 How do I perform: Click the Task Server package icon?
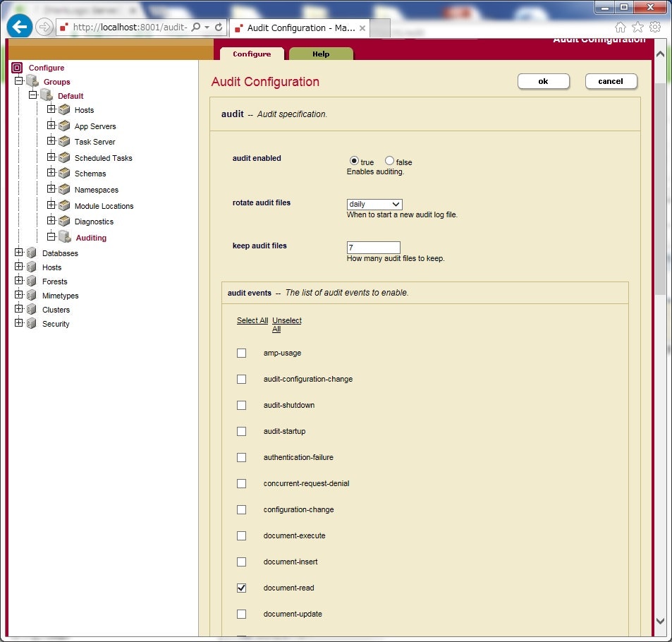64,141
